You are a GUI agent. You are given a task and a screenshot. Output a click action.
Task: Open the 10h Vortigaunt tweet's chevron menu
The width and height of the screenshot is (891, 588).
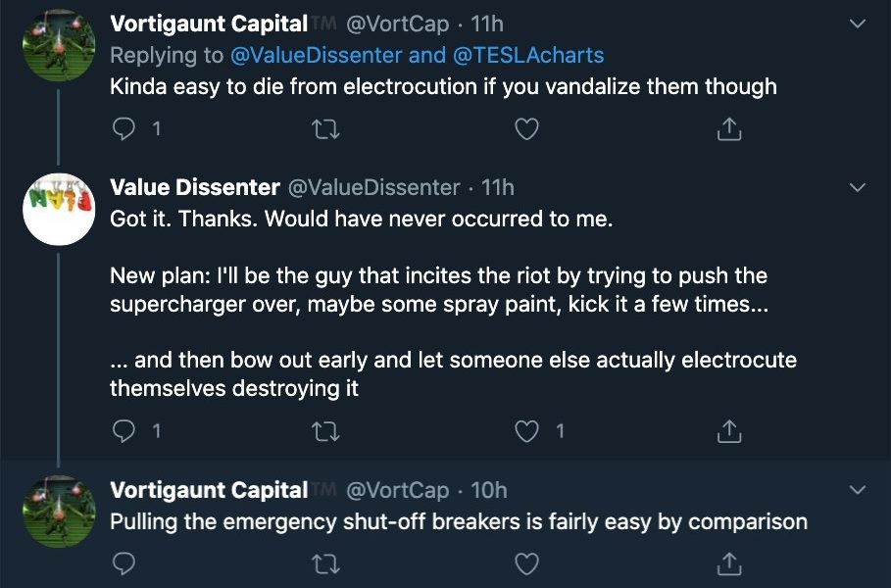pos(857,490)
